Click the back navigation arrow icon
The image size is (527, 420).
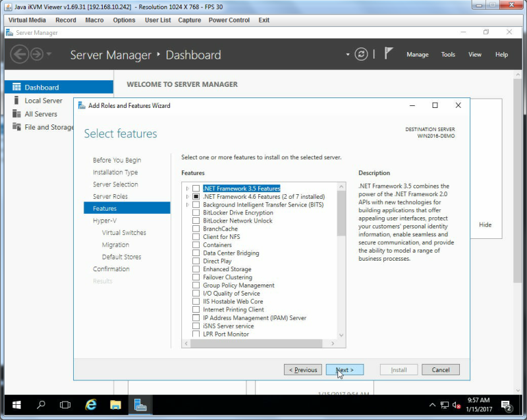pos(20,54)
